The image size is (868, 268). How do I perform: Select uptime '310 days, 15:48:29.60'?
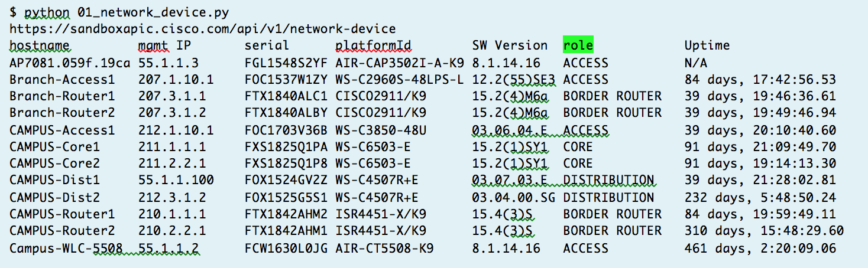(x=764, y=230)
